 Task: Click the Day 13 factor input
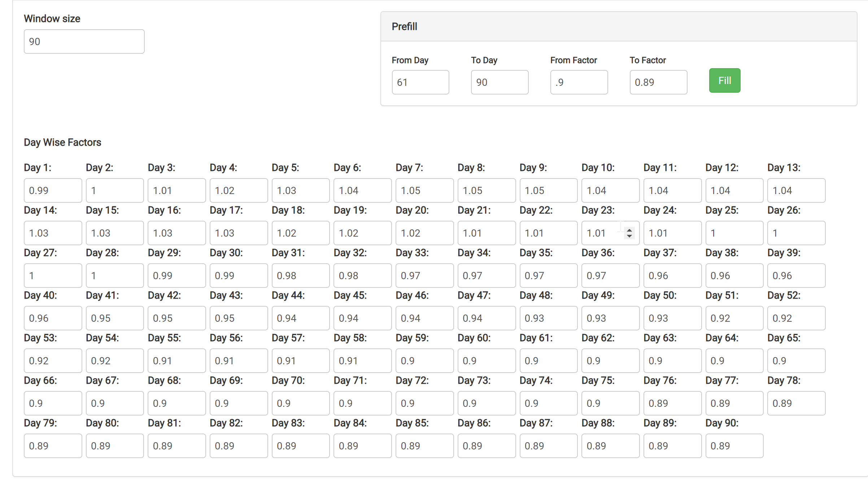(796, 190)
